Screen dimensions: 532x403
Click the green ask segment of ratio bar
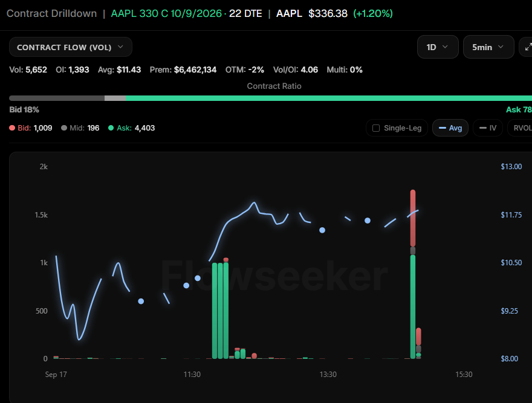(328, 98)
